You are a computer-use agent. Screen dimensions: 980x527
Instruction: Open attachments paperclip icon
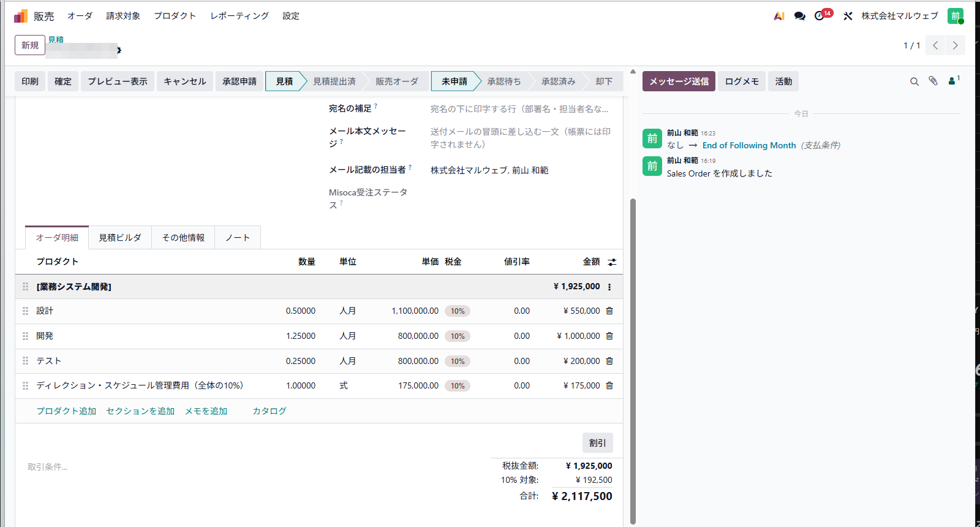pyautogui.click(x=933, y=81)
